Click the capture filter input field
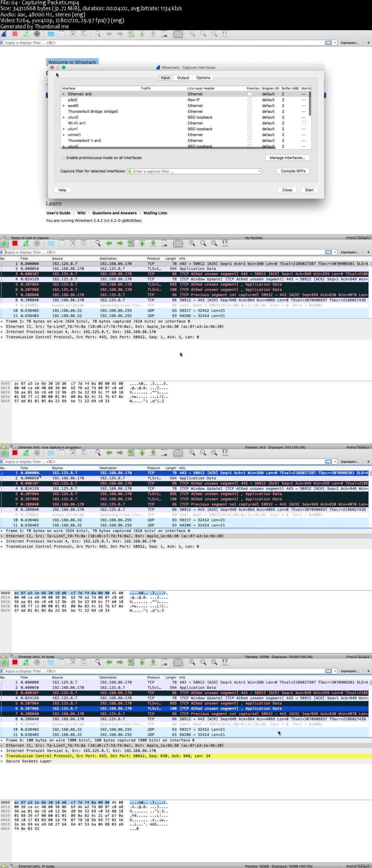Viewport: 372px width, 868px height. pyautogui.click(x=194, y=171)
